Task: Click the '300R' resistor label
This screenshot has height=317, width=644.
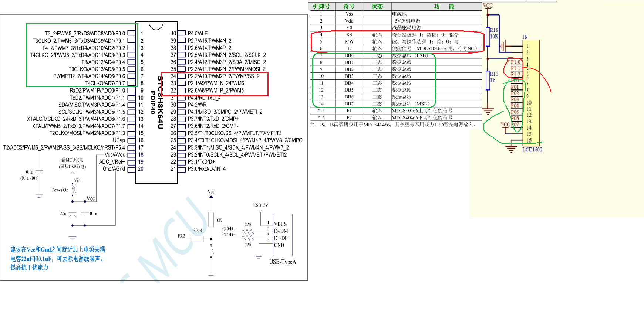Action: tap(198, 231)
